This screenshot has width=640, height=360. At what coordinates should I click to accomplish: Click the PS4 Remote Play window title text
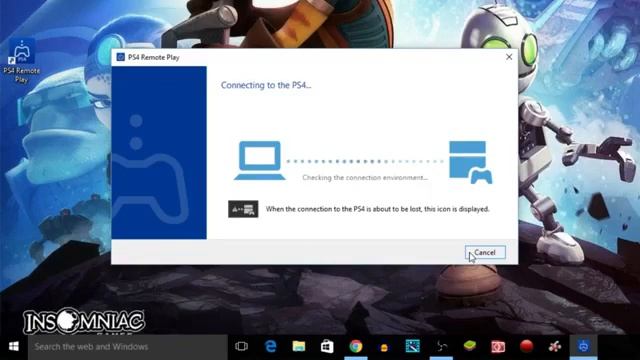click(x=153, y=57)
